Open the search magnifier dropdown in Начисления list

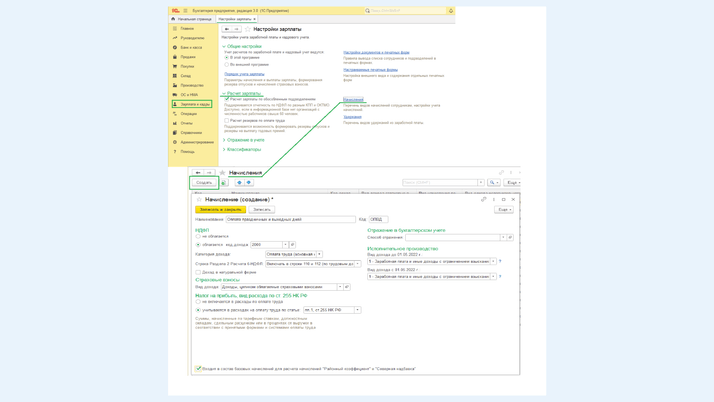[494, 183]
